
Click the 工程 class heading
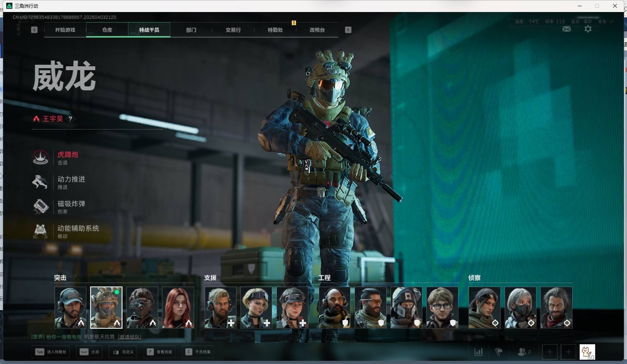point(324,278)
